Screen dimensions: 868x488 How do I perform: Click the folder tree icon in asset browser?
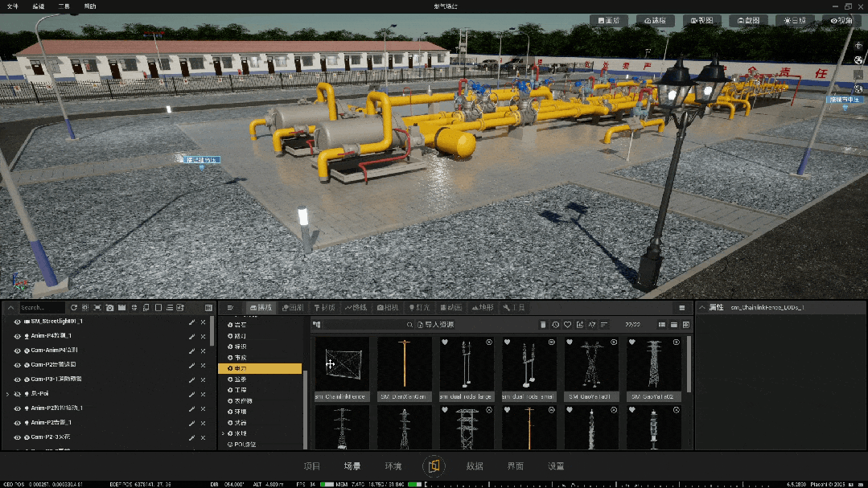[x=317, y=325]
